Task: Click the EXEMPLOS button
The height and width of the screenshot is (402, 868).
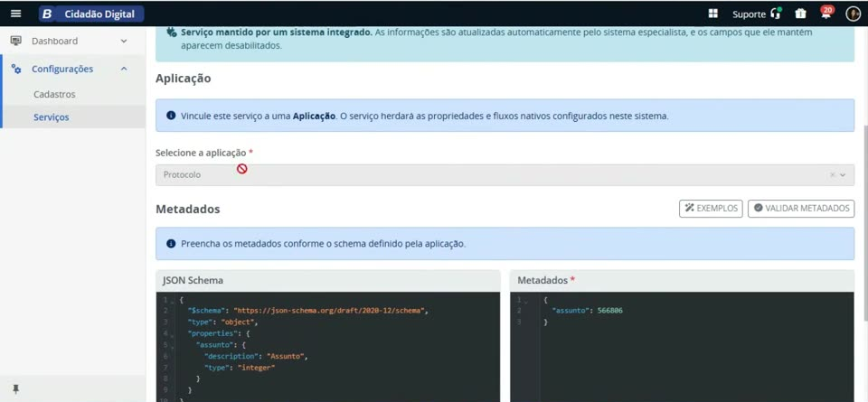Action: click(x=711, y=209)
